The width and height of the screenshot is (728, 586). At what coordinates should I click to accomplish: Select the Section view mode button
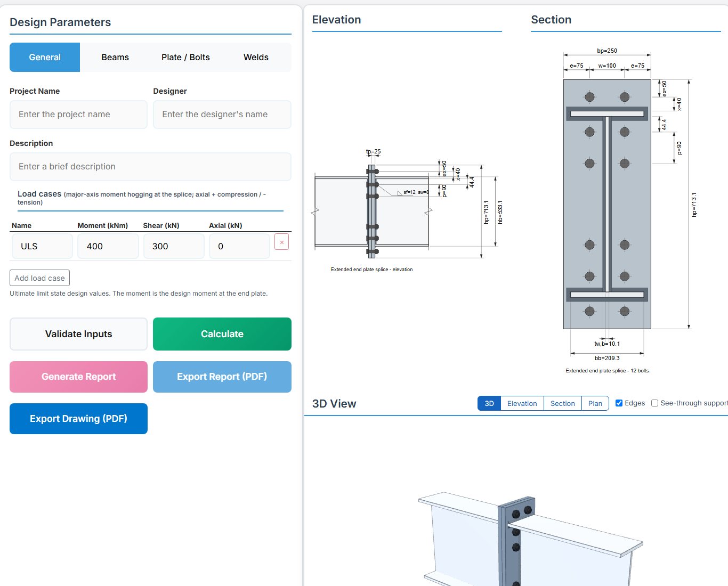[x=563, y=403]
